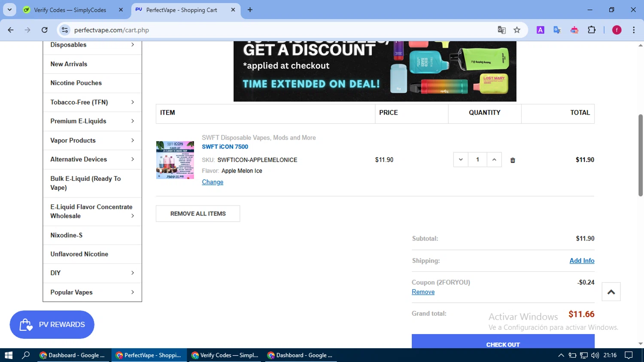Open Unflavored Nicotine category
The image size is (644, 362).
(79, 254)
